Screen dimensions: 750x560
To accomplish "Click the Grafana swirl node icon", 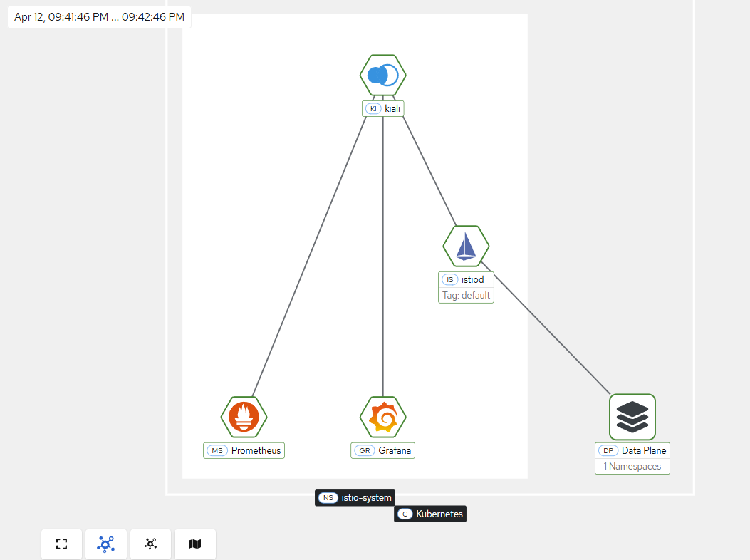I will pos(382,417).
